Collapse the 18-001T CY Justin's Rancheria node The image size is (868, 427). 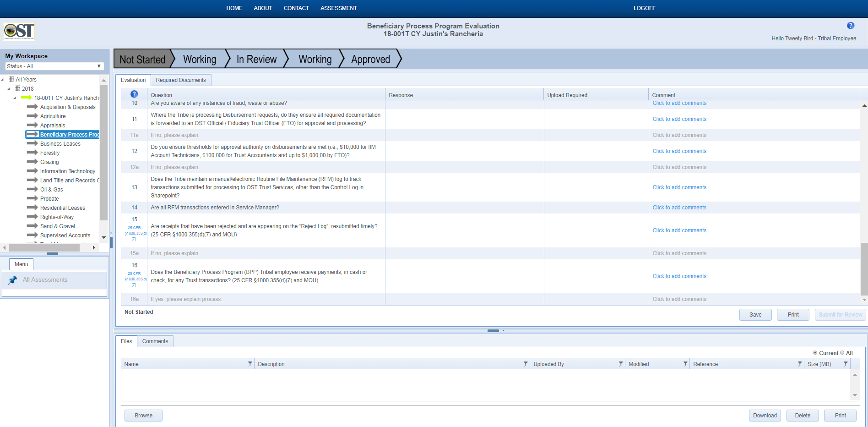click(15, 98)
